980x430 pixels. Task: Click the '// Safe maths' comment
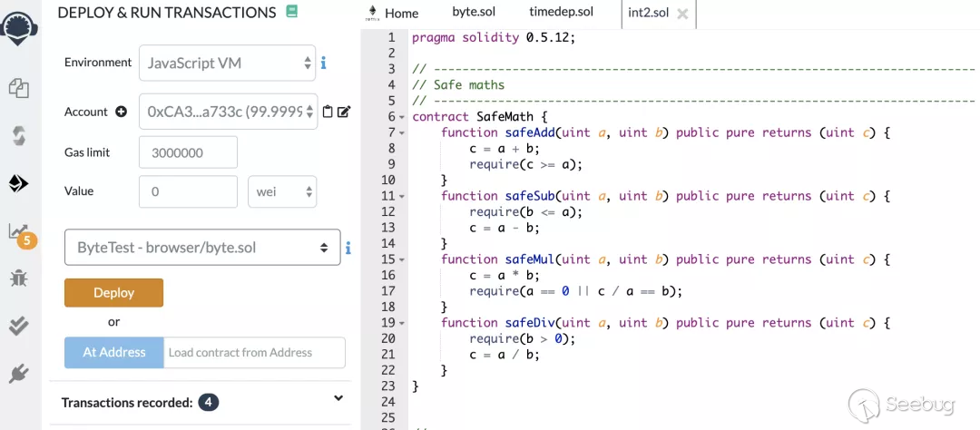coord(458,85)
